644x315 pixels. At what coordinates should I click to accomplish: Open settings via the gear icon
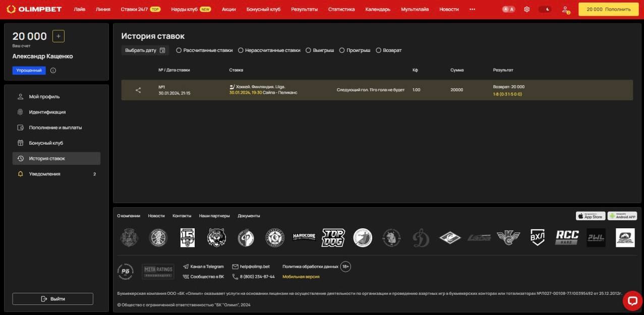point(527,9)
